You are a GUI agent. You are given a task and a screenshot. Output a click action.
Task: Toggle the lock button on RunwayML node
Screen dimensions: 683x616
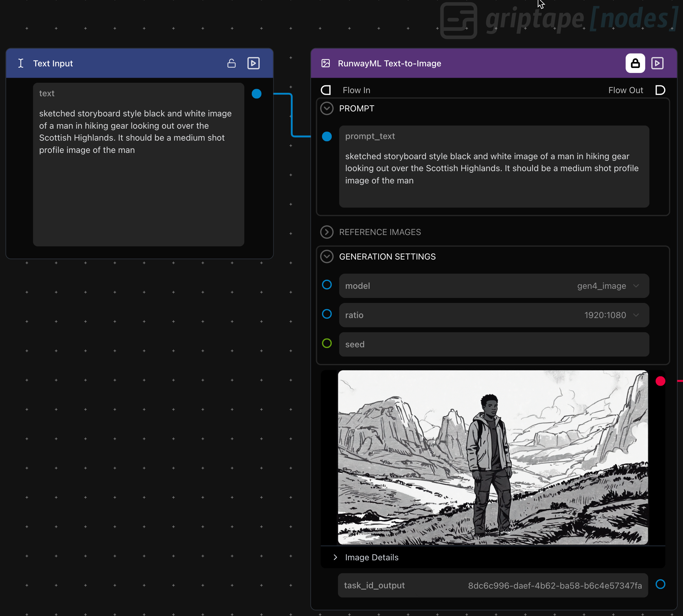click(635, 63)
